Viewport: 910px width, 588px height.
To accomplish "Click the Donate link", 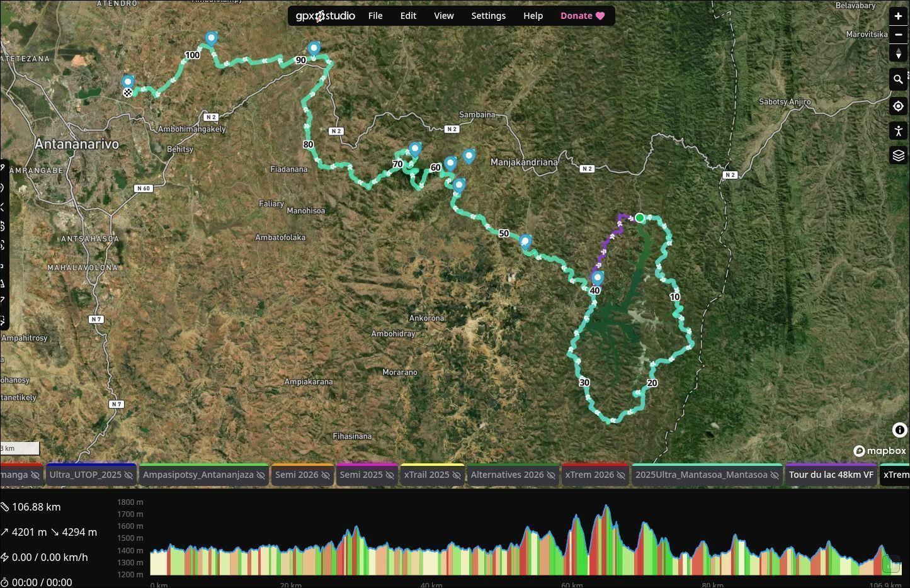I will [x=582, y=16].
